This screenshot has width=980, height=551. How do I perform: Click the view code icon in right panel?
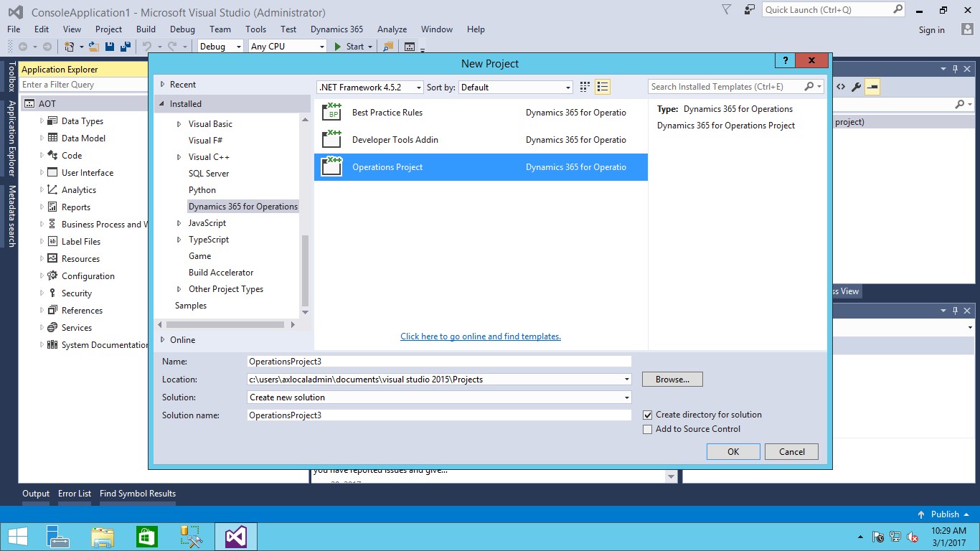coord(841,87)
